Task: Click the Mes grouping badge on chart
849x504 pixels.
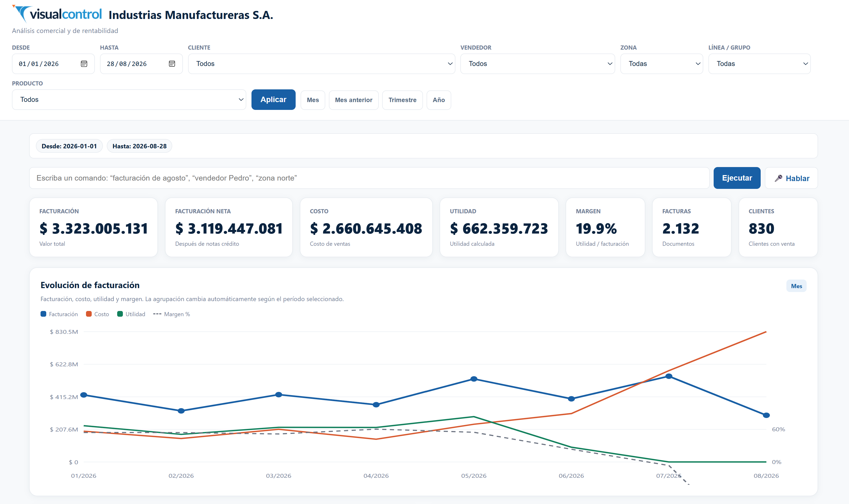Action: click(796, 286)
